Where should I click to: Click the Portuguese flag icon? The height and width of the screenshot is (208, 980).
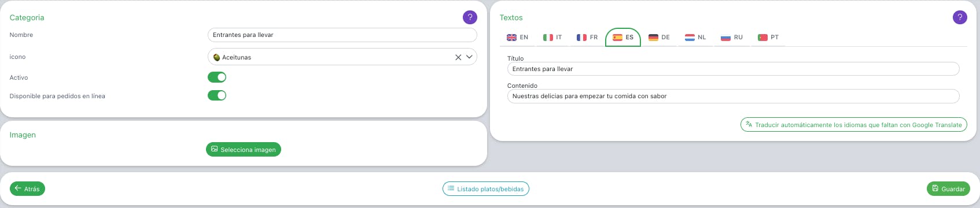(762, 37)
